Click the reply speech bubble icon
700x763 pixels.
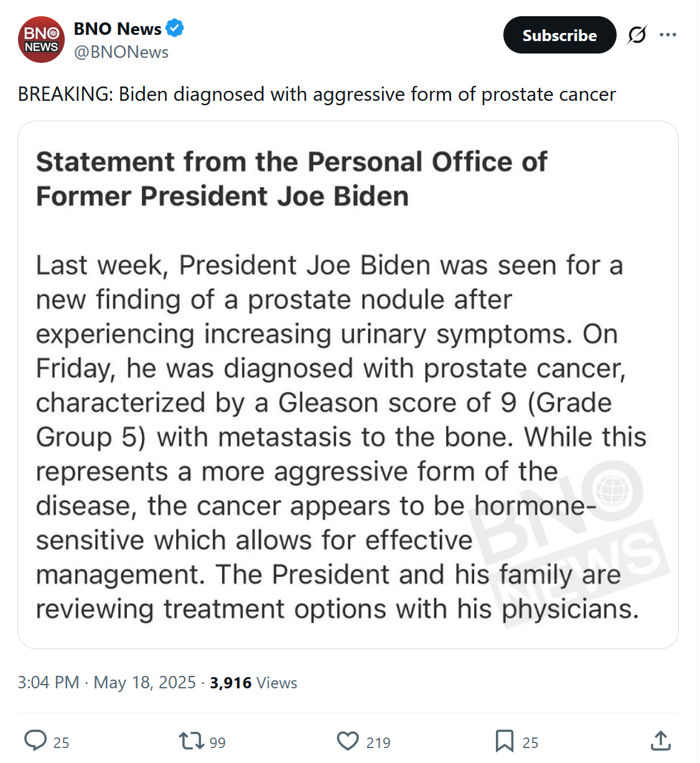(35, 741)
